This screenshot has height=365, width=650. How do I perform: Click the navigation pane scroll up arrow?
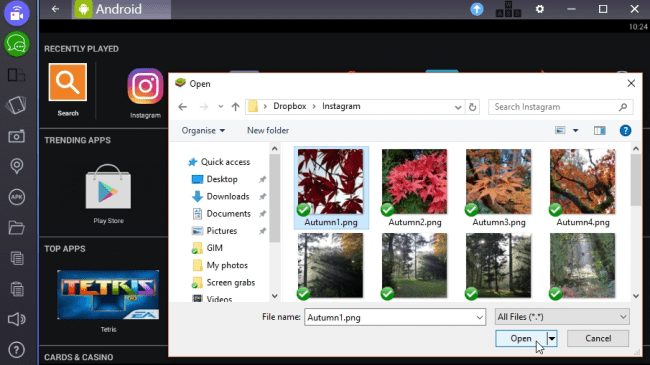coord(274,148)
